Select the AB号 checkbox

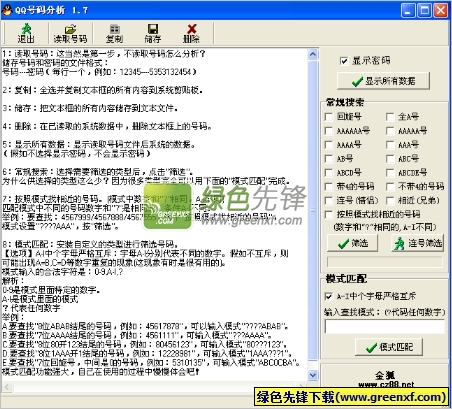(329, 159)
